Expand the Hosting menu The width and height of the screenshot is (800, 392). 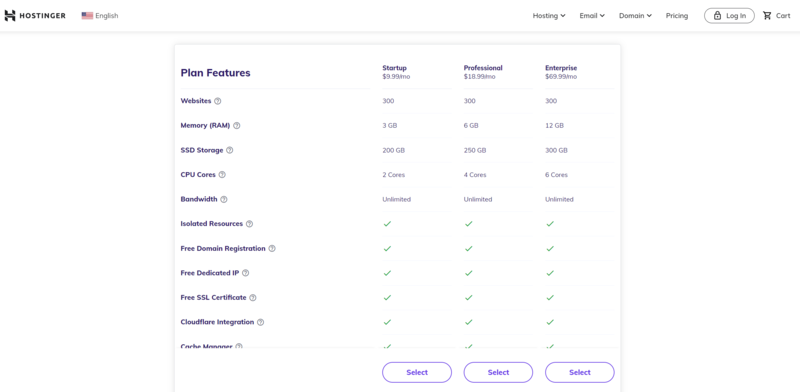pos(549,16)
